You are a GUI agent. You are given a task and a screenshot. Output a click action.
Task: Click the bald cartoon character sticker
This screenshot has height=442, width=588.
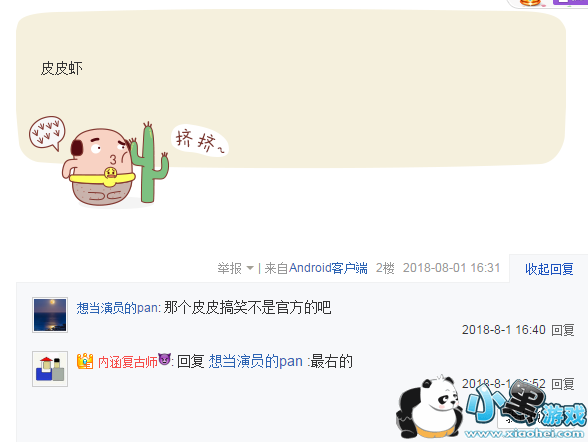coord(98,167)
